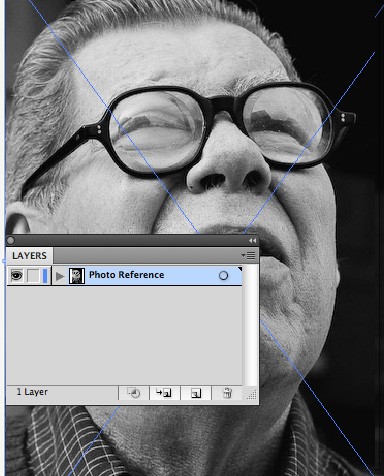Click the '1 Layer' status text
Image resolution: width=384 pixels, height=476 pixels.
32,392
